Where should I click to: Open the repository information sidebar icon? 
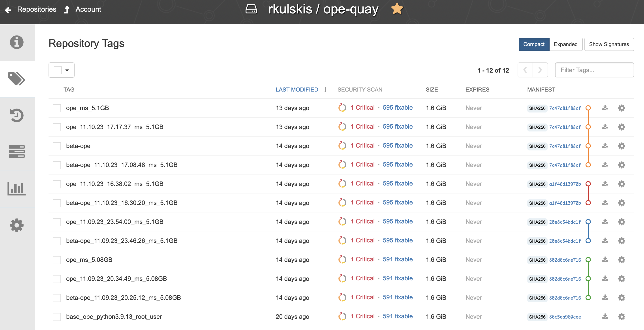coord(17,42)
